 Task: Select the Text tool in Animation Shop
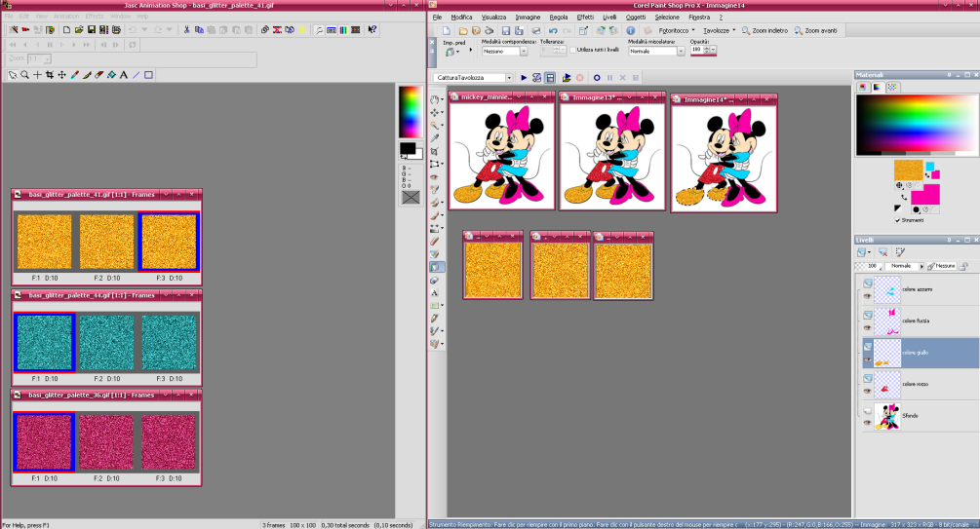124,75
